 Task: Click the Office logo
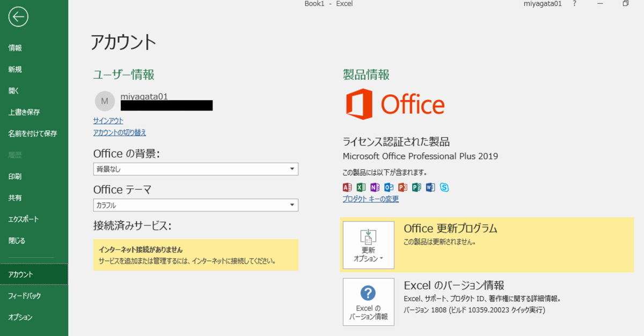[394, 104]
